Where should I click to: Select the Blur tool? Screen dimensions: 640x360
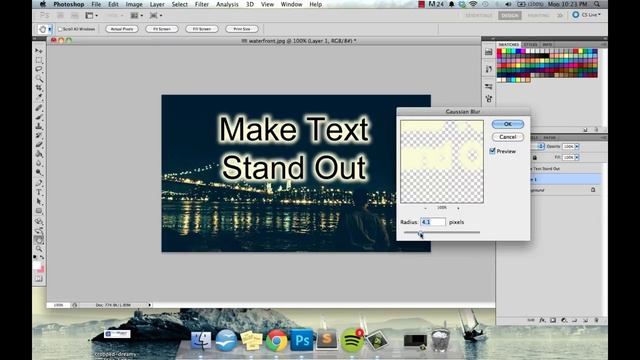point(39,163)
